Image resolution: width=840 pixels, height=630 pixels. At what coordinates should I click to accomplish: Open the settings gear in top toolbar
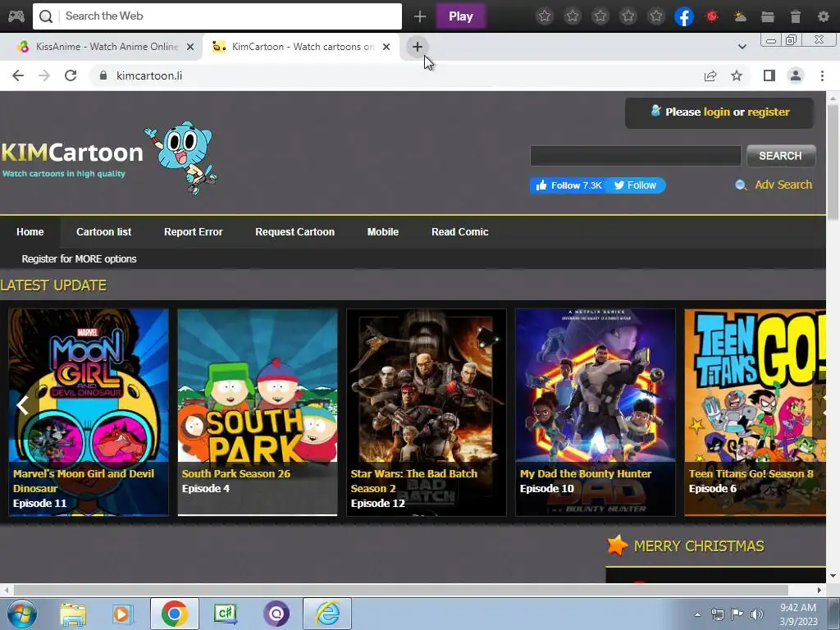(824, 16)
